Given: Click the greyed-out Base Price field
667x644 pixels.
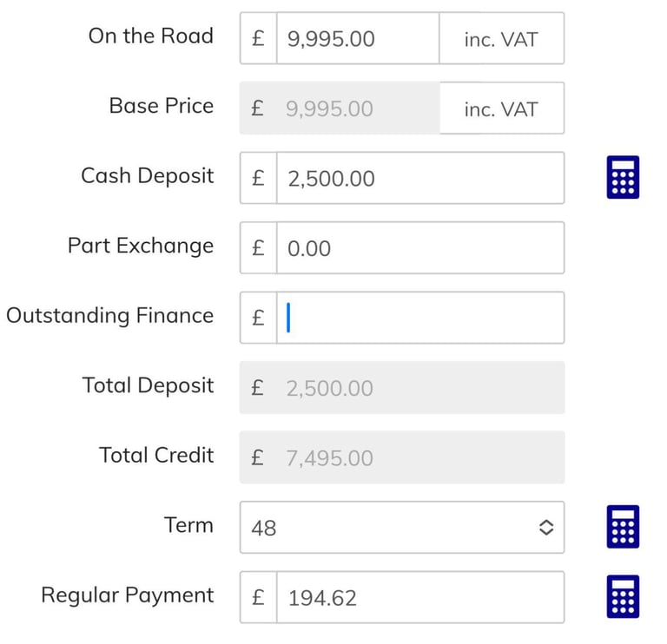Looking at the screenshot, I should (x=357, y=108).
